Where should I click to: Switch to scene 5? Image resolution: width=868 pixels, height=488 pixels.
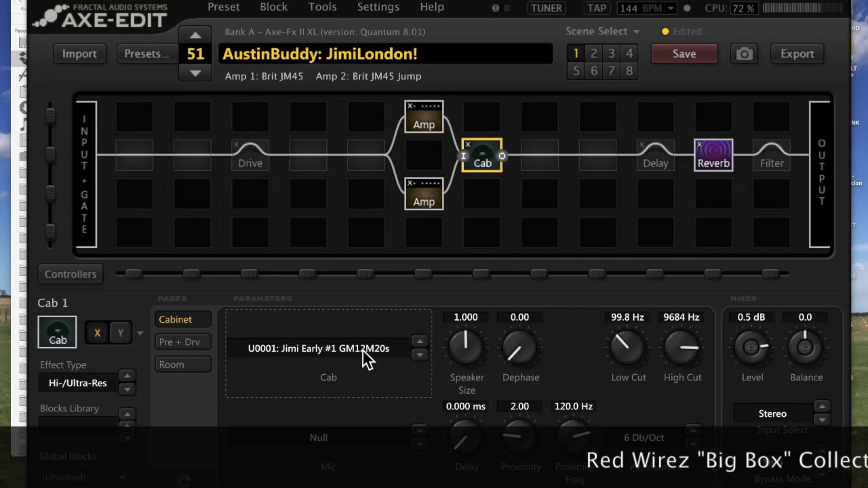point(576,70)
